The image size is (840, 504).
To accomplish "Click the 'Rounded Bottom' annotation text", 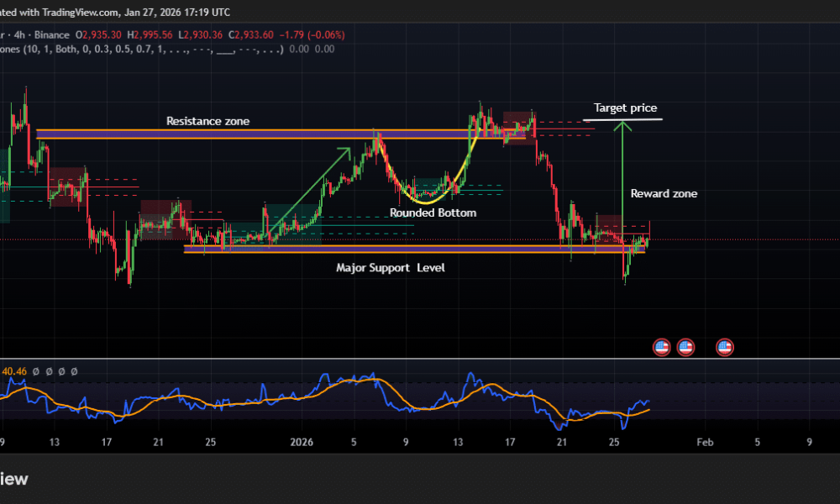I will coord(433,213).
